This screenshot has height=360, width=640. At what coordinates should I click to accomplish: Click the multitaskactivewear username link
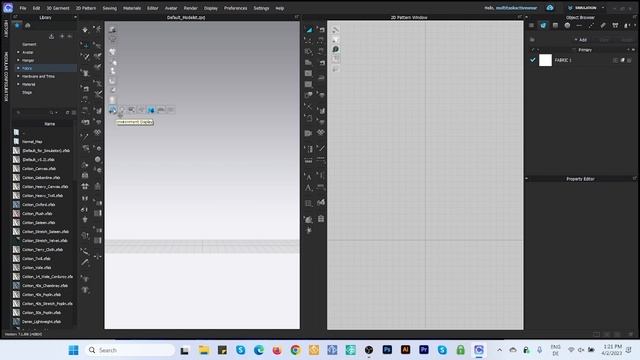[516, 8]
